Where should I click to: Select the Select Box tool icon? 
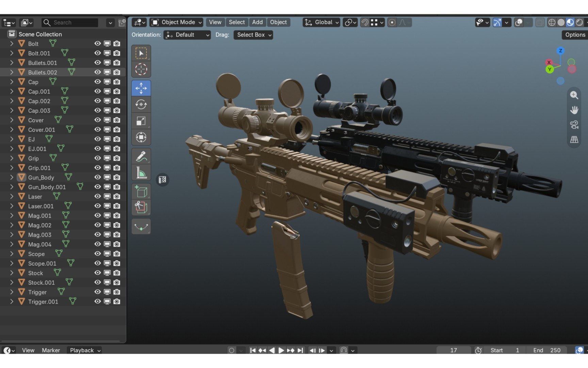[x=141, y=53]
